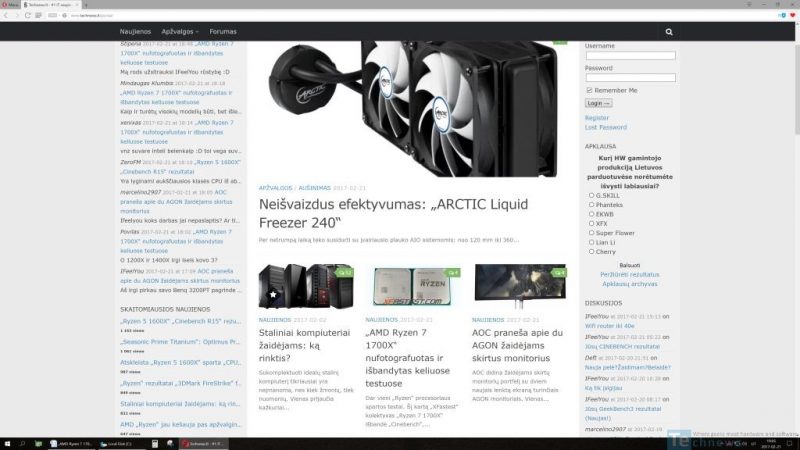The image size is (800, 450).
Task: Open ARCTIC Liquid Freezer 240 article title
Action: click(x=393, y=213)
